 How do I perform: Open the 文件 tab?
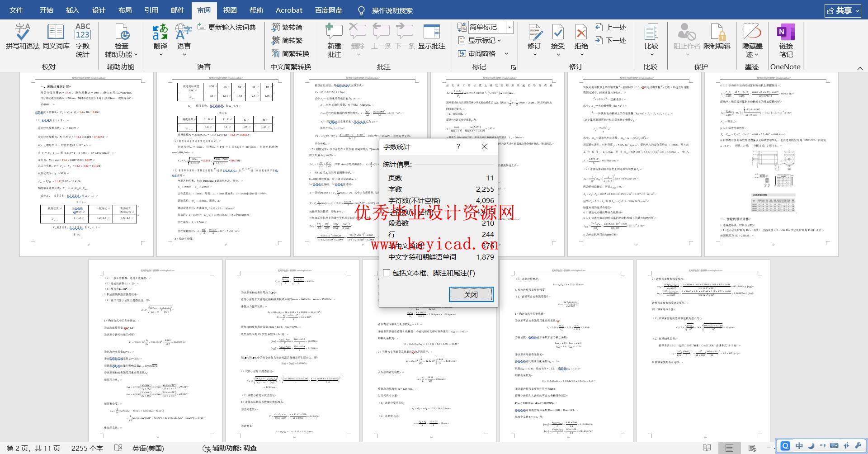(x=16, y=10)
